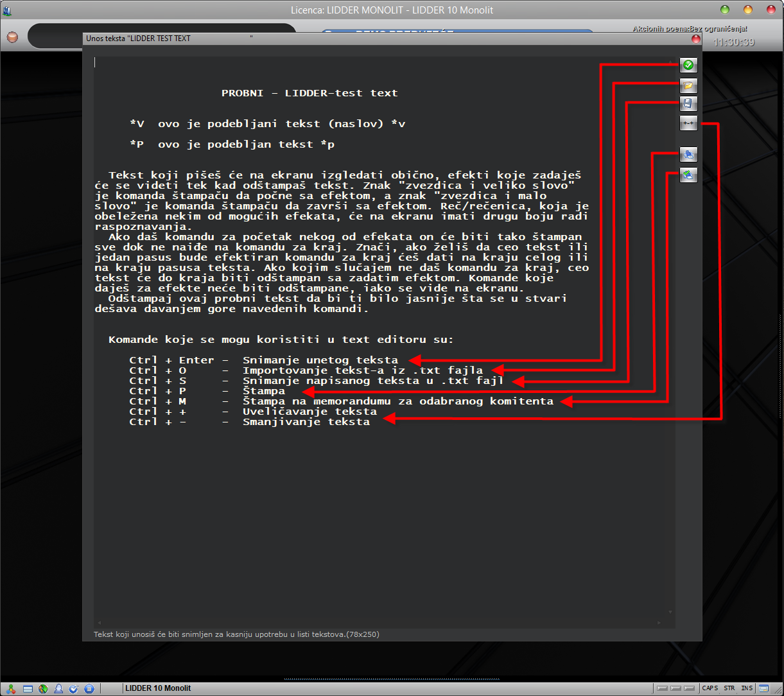Click the "Ctrl + P" shortcut text
The width and height of the screenshot is (784, 696).
pyautogui.click(x=157, y=391)
